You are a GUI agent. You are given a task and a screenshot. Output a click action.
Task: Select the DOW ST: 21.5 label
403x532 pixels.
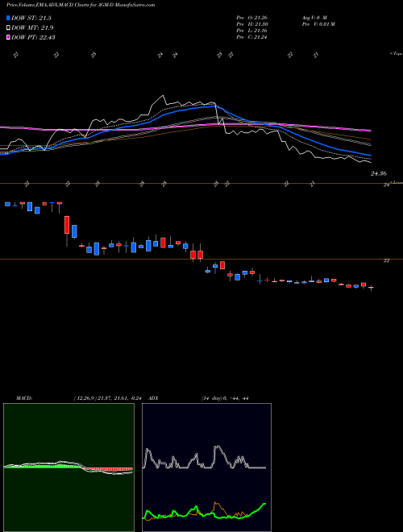pyautogui.click(x=31, y=18)
